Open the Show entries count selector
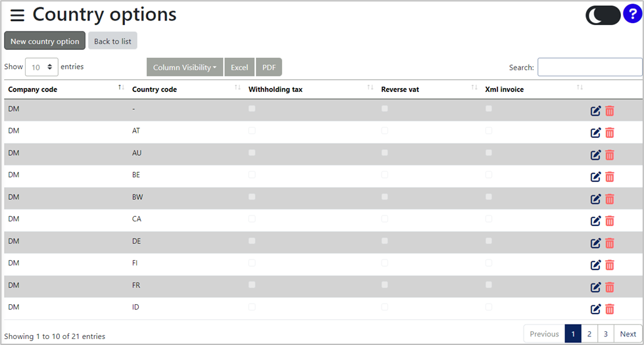 point(41,67)
